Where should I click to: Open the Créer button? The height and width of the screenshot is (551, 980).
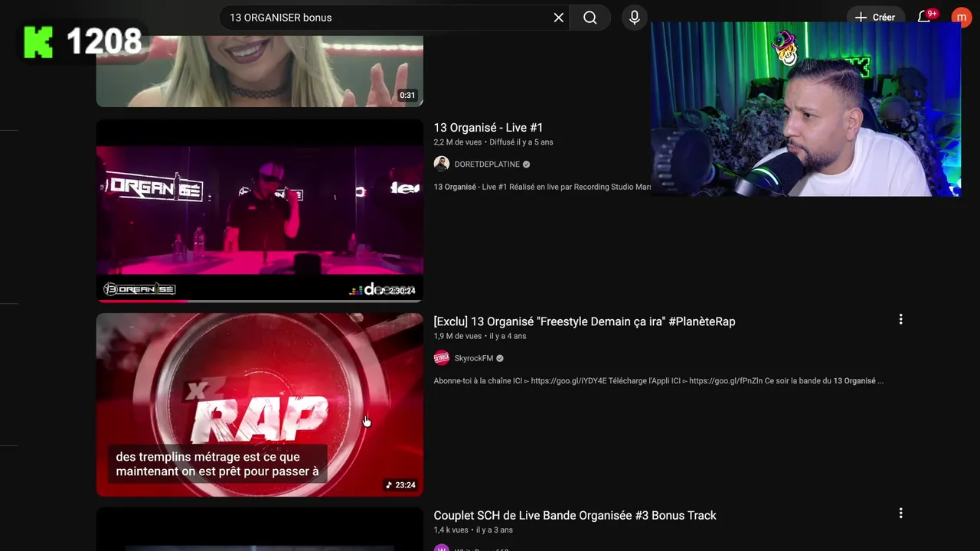875,18
